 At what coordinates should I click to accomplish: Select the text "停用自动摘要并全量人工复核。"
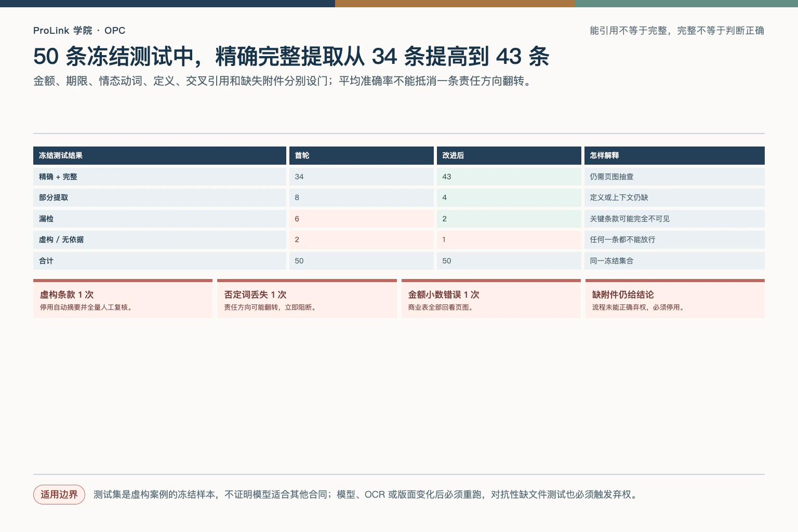click(x=87, y=307)
